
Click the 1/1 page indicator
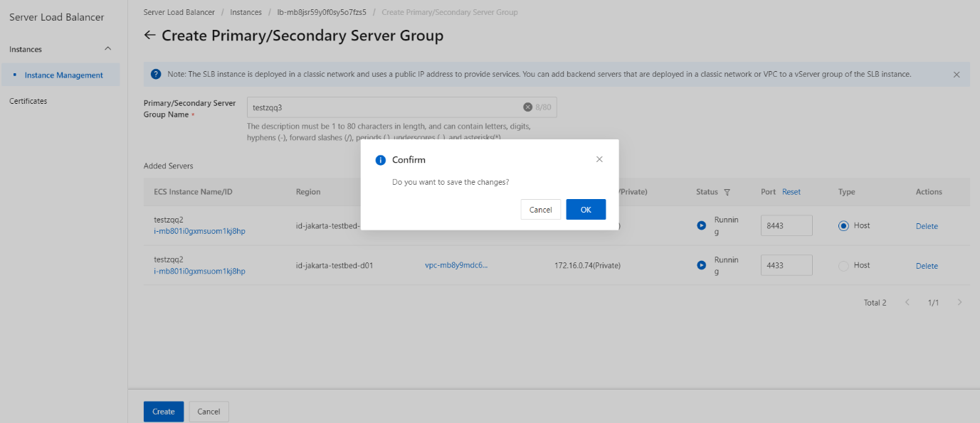(x=934, y=303)
